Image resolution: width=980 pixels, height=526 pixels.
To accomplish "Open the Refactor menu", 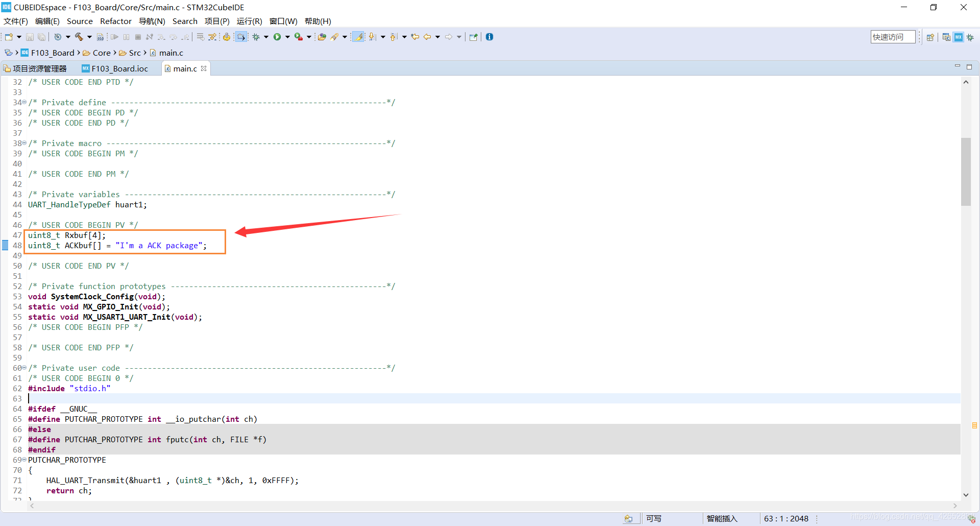I will coord(116,21).
